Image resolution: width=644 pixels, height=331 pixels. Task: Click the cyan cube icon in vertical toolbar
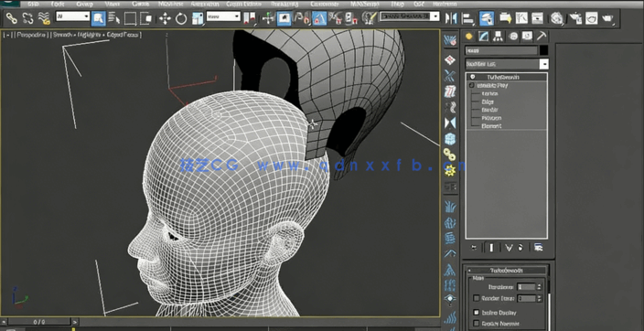tap(450, 139)
